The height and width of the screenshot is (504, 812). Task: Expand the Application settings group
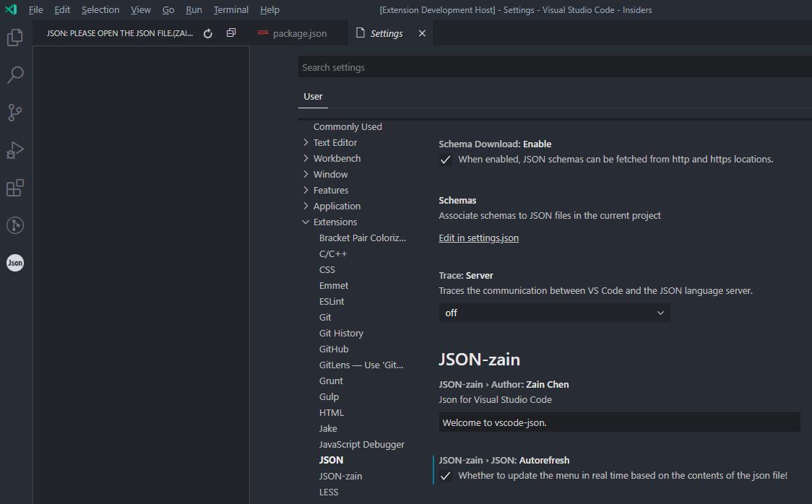[x=306, y=206]
